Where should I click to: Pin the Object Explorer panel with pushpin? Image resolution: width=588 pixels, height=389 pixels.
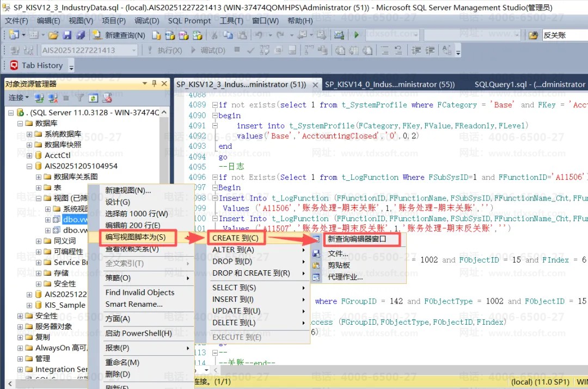click(x=154, y=84)
